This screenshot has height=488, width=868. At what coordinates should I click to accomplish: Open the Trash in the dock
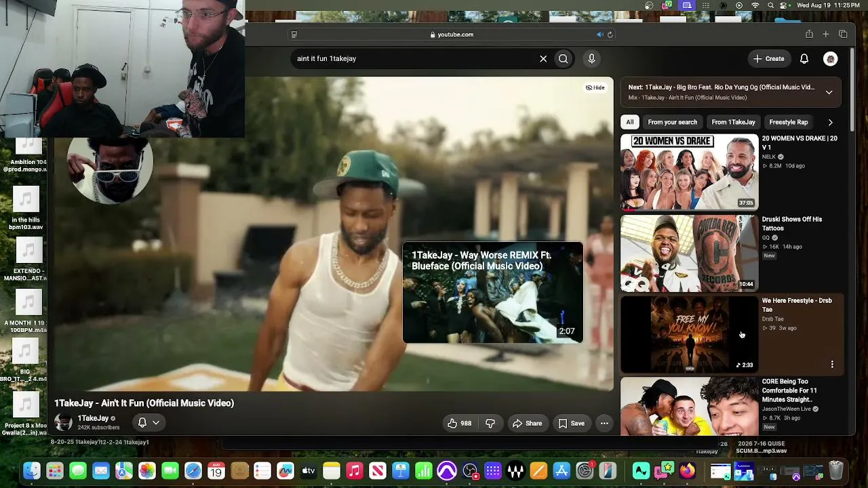tap(836, 470)
